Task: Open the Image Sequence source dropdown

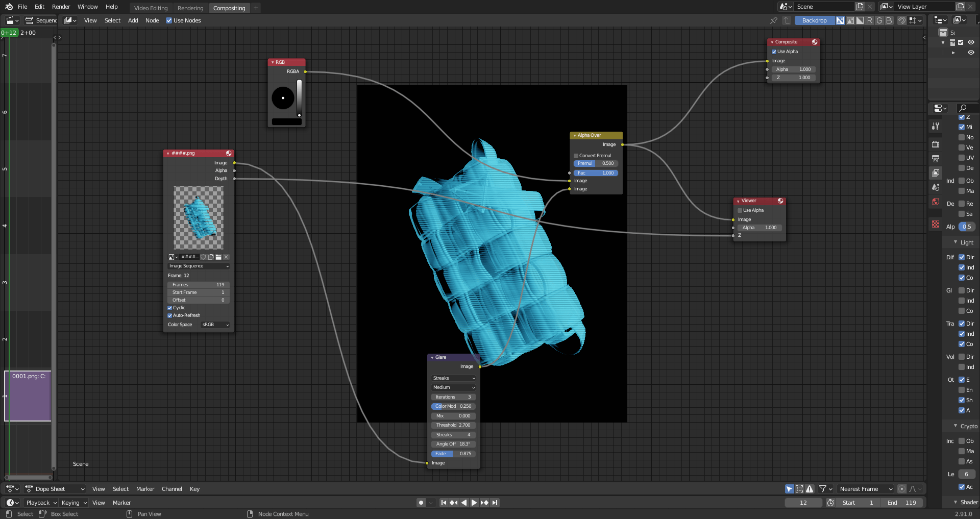Action: click(199, 266)
